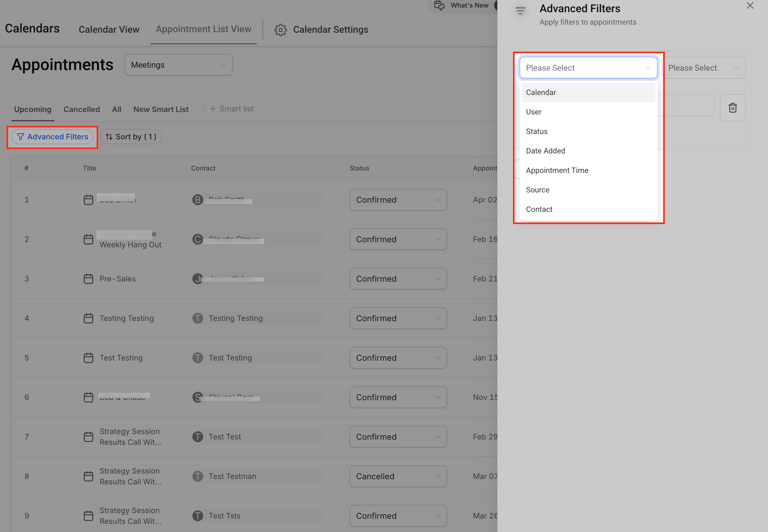Click the trash delete filter icon
768x532 pixels.
(732, 108)
